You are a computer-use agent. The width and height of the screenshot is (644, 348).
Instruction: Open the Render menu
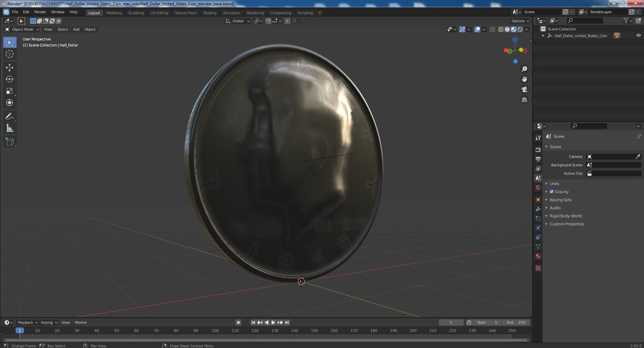click(x=40, y=12)
